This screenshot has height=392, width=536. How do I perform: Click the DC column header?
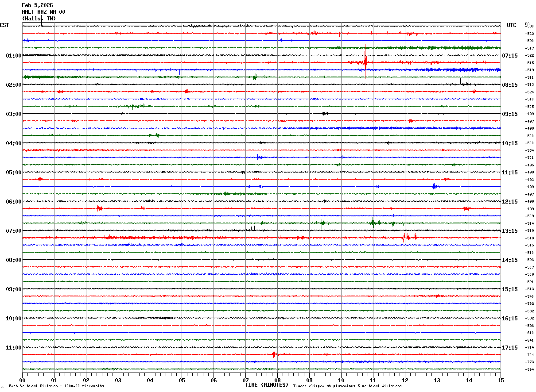527,24
